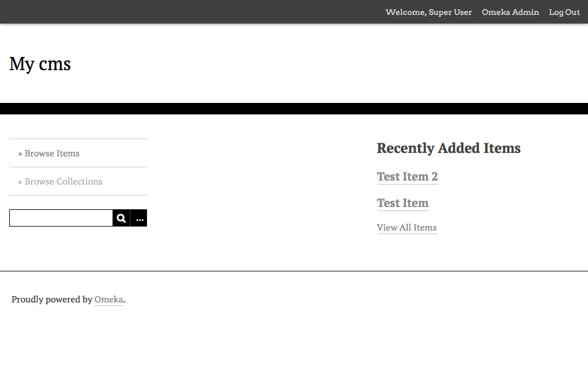This screenshot has width=588, height=368.
Task: Click empty area of dark top admin bar
Action: (x=172, y=12)
